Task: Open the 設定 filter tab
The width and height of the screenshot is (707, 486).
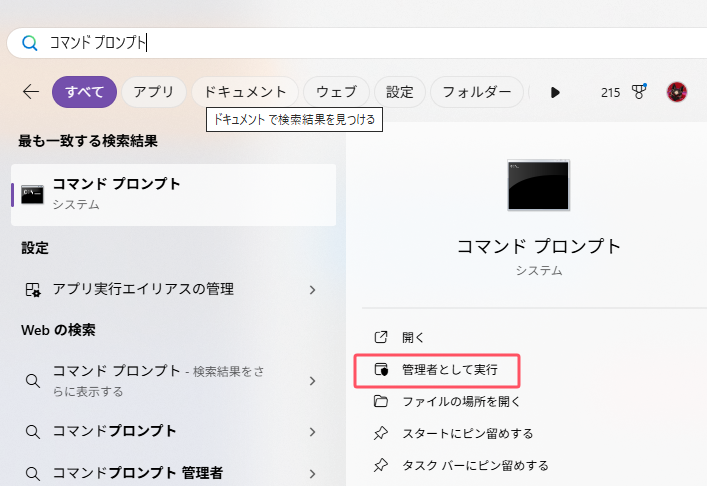Action: click(x=400, y=92)
